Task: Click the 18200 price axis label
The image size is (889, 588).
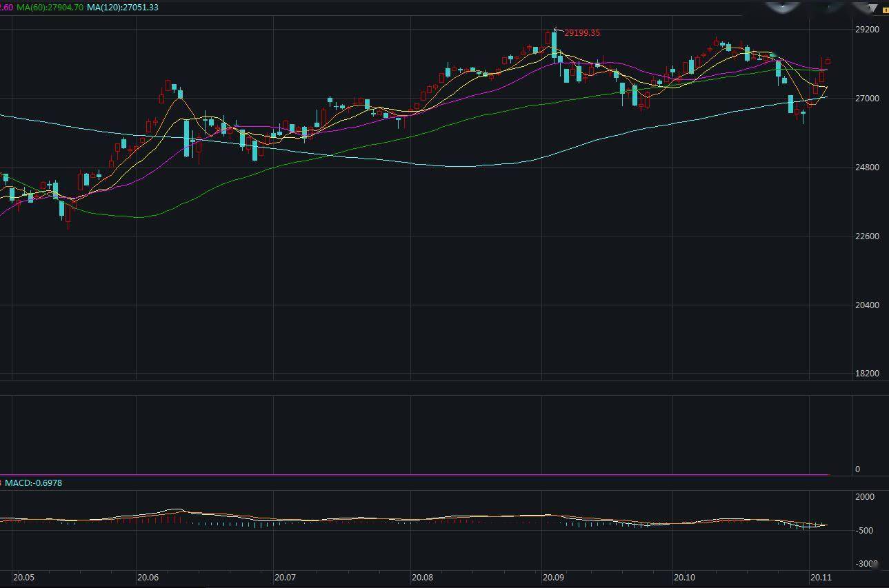Action: 867,374
